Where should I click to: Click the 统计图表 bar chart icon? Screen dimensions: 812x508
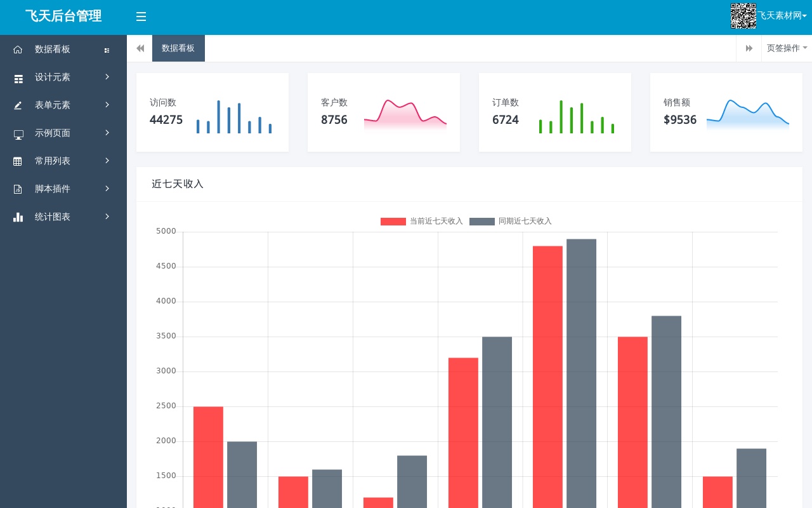(18, 217)
